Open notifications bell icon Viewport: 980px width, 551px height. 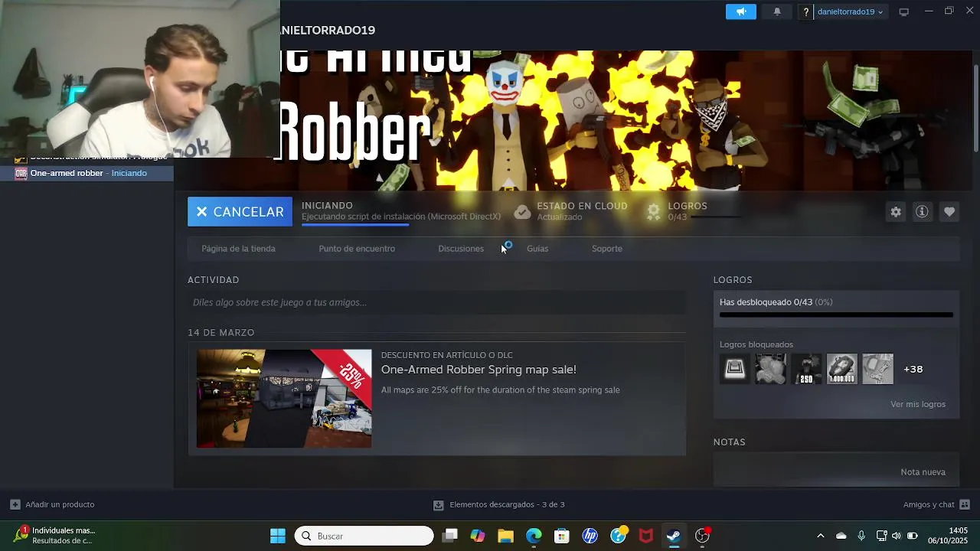click(x=777, y=11)
